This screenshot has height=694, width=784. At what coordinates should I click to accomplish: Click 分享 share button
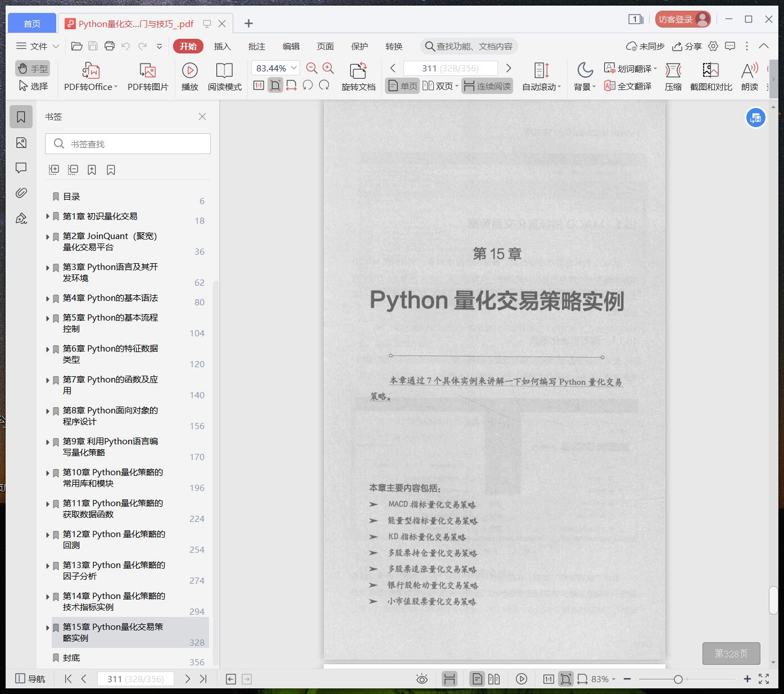687,46
